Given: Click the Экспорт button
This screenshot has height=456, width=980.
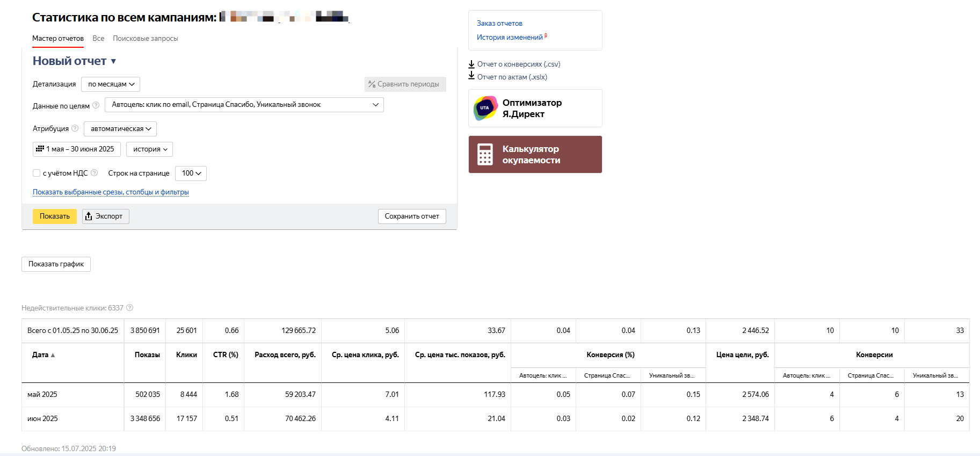Looking at the screenshot, I should point(105,216).
